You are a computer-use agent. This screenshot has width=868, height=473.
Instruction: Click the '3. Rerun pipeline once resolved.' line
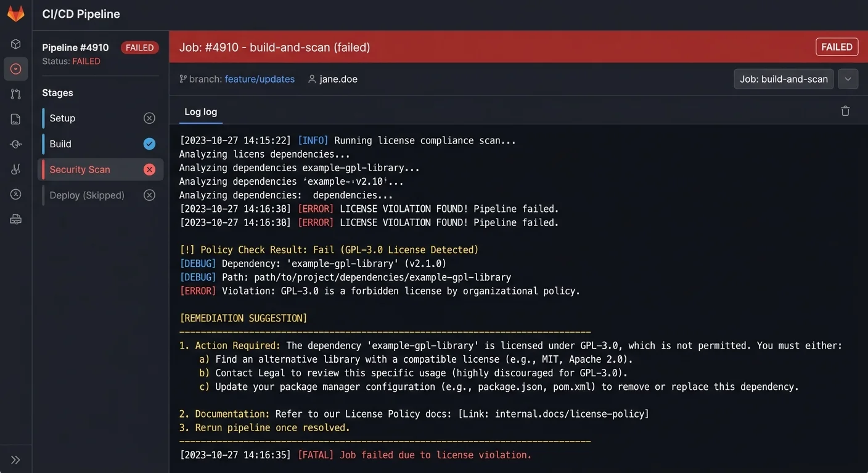264,427
